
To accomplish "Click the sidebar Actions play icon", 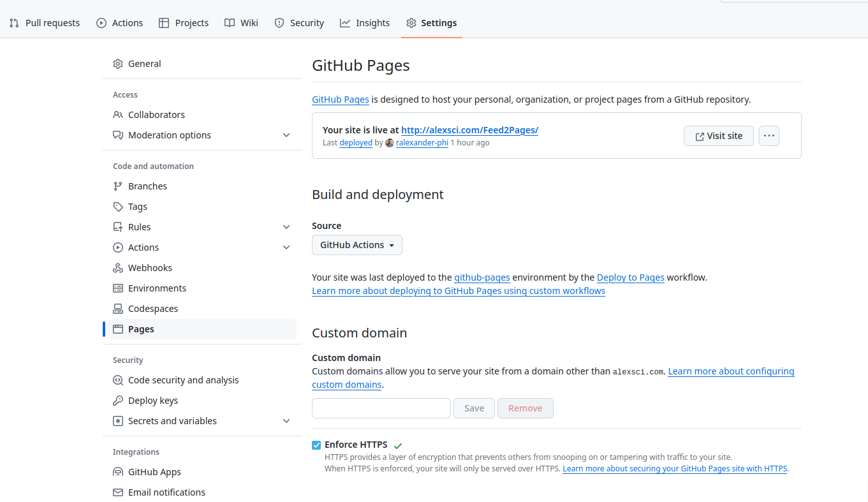I will [118, 247].
